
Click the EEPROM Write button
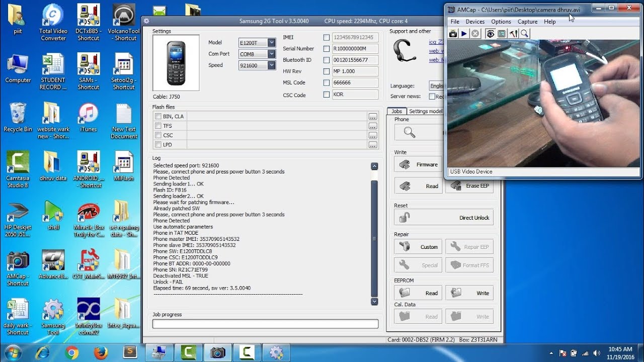(x=469, y=293)
